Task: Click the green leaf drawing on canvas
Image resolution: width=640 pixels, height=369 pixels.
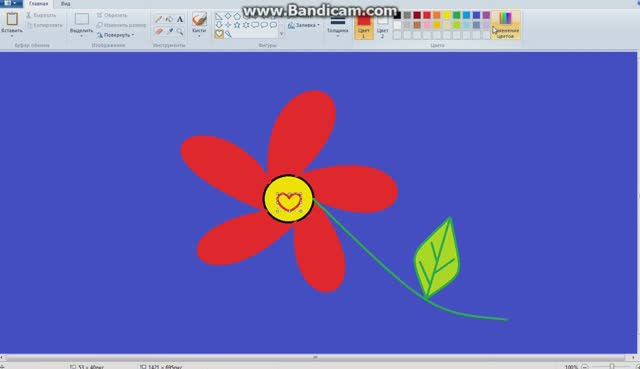Action: (437, 258)
